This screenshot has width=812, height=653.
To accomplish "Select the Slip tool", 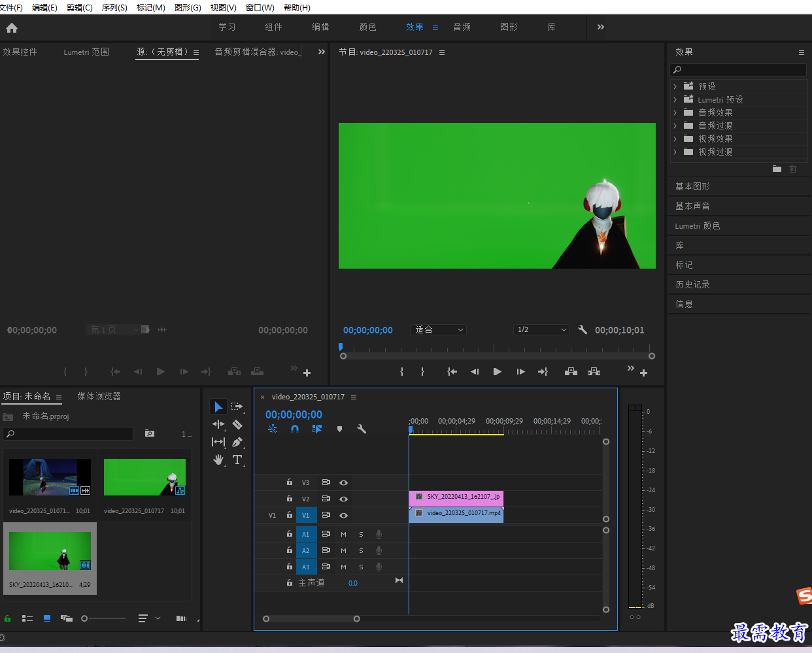I will [x=218, y=442].
